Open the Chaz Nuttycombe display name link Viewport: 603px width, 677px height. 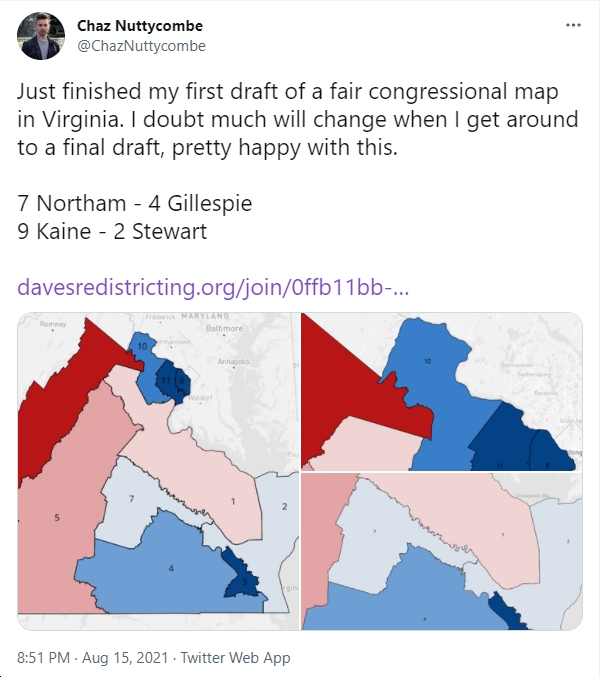coord(140,26)
